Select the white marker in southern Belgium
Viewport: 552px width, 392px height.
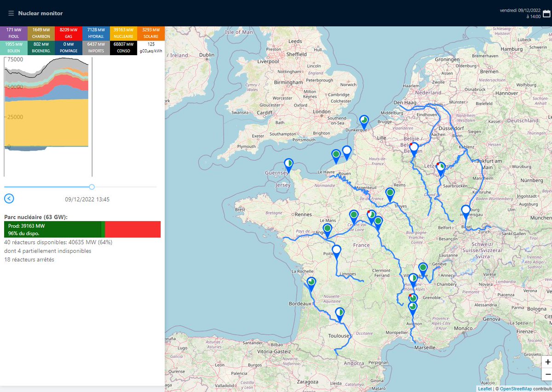[x=414, y=150]
